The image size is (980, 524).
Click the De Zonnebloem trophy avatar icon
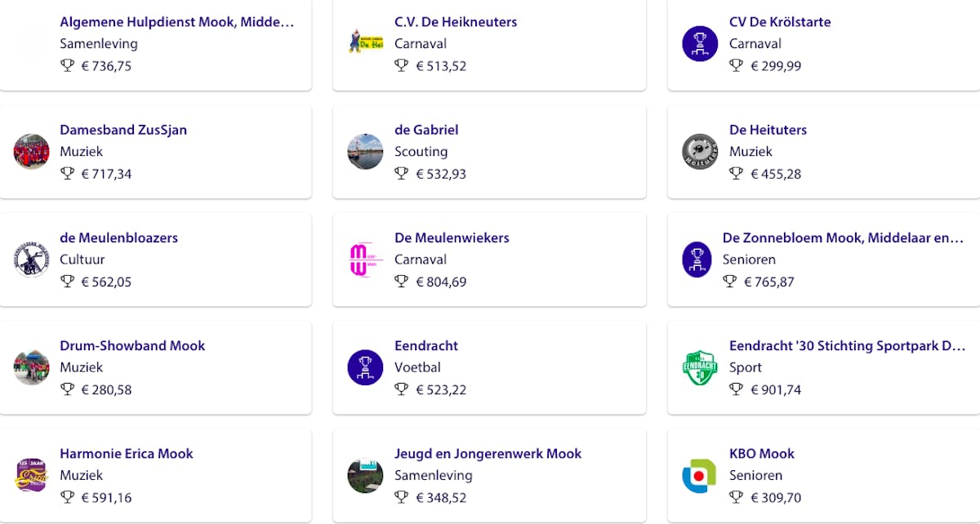pyautogui.click(x=697, y=260)
